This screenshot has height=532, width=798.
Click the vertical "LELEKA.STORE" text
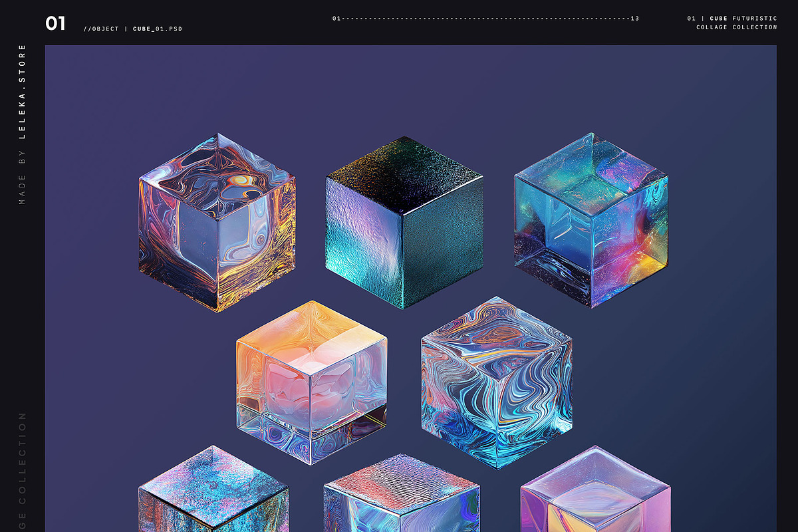coord(22,91)
